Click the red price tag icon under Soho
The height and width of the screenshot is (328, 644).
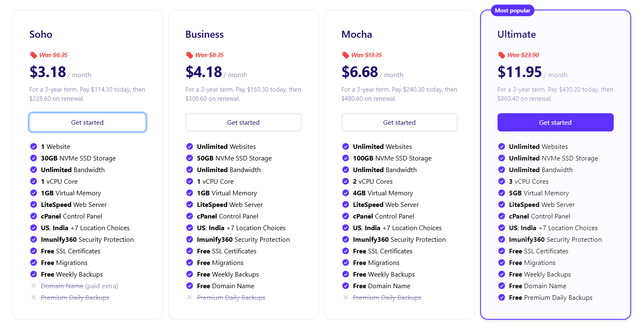[34, 55]
